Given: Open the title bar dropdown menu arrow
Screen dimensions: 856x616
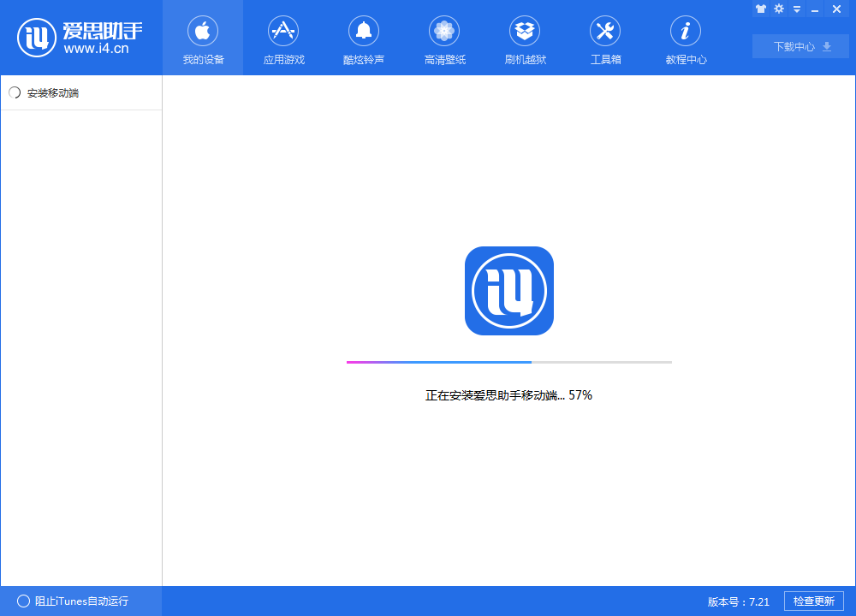Looking at the screenshot, I should pyautogui.click(x=797, y=9).
